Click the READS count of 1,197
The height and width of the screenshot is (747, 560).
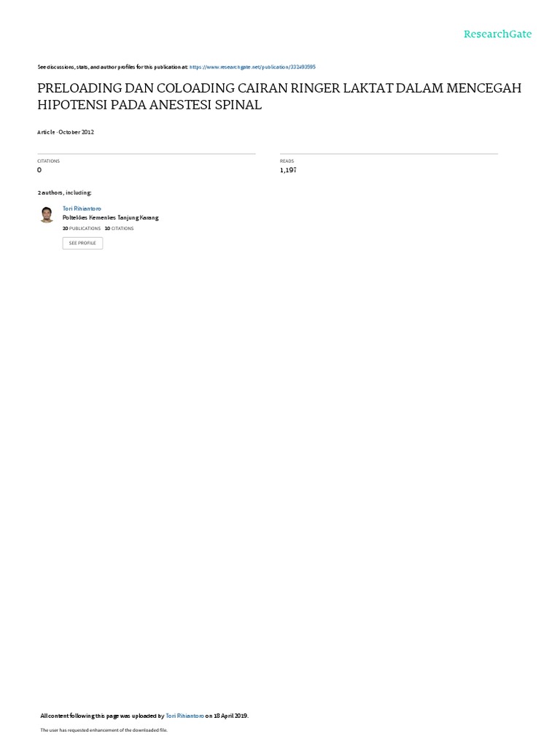pos(288,170)
